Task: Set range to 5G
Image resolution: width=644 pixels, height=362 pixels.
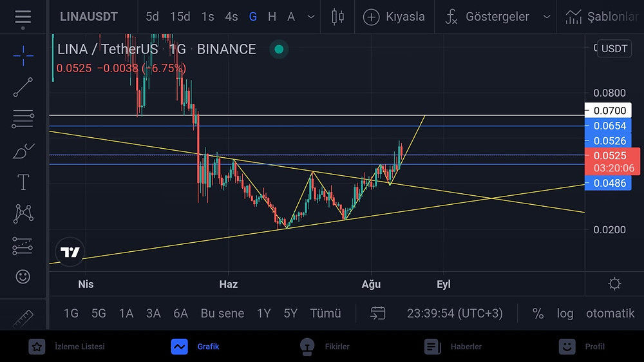Action: pos(99,314)
